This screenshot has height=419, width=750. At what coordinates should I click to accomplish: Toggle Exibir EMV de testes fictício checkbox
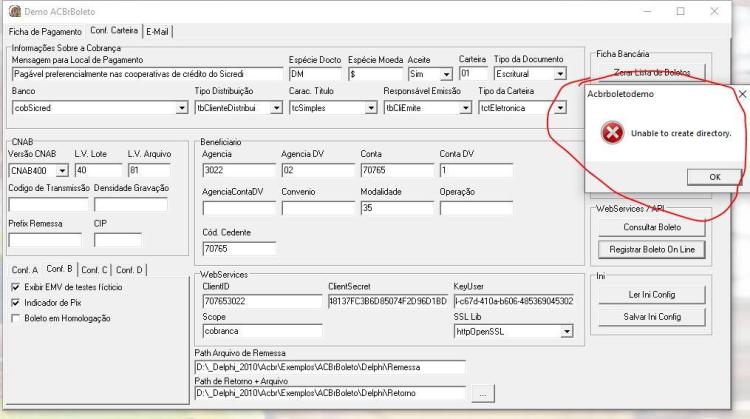point(16,287)
